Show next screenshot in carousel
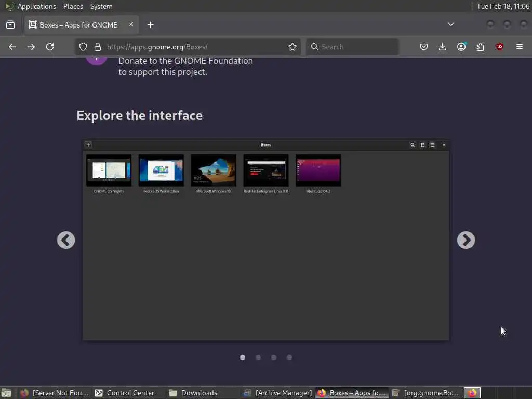The height and width of the screenshot is (399, 532). click(x=466, y=240)
